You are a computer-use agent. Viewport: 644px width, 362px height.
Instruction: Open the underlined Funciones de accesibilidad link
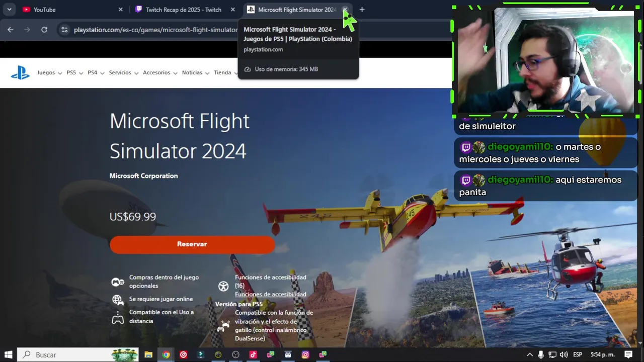pos(271,295)
